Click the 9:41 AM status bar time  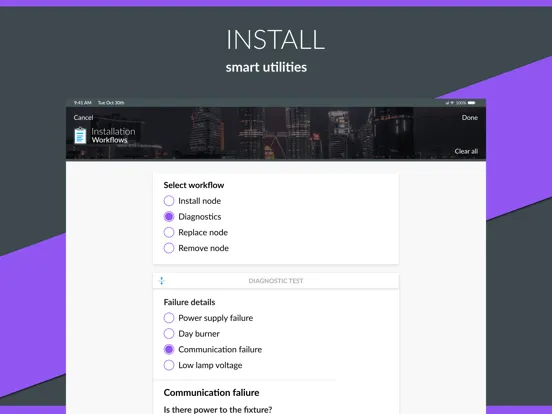coord(83,103)
